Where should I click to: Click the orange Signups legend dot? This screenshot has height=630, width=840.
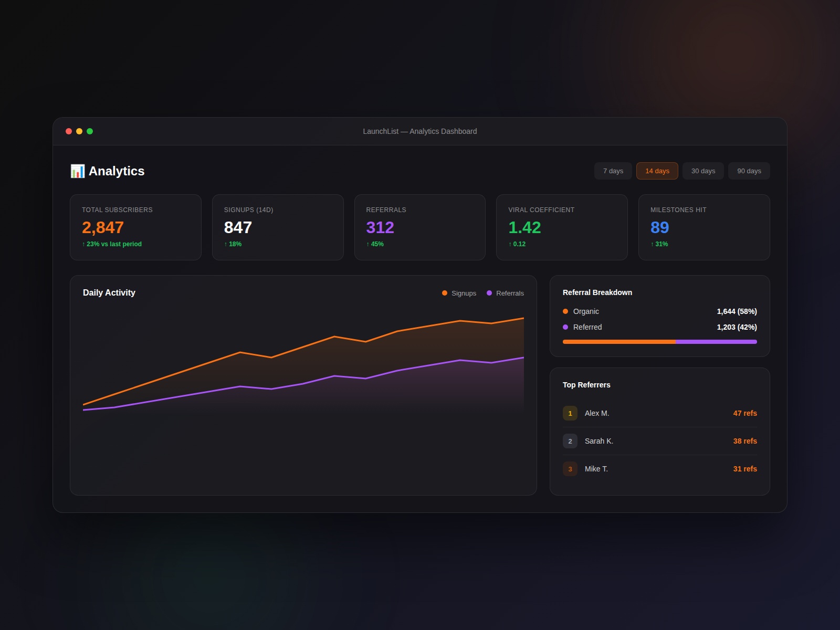pos(444,293)
